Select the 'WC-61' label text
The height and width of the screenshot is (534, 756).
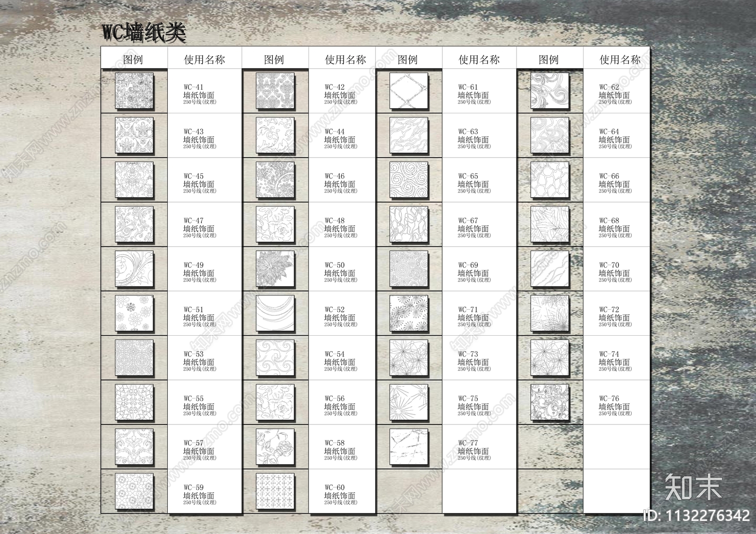click(468, 87)
